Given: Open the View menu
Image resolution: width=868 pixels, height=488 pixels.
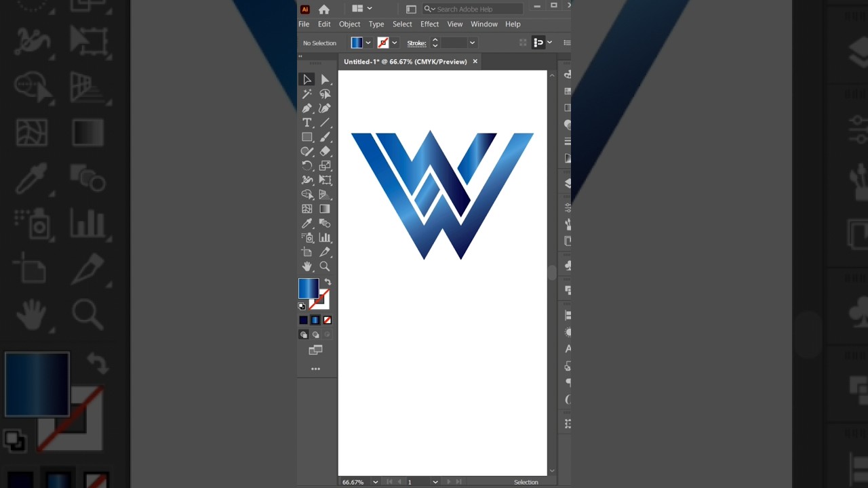Looking at the screenshot, I should click(x=455, y=24).
